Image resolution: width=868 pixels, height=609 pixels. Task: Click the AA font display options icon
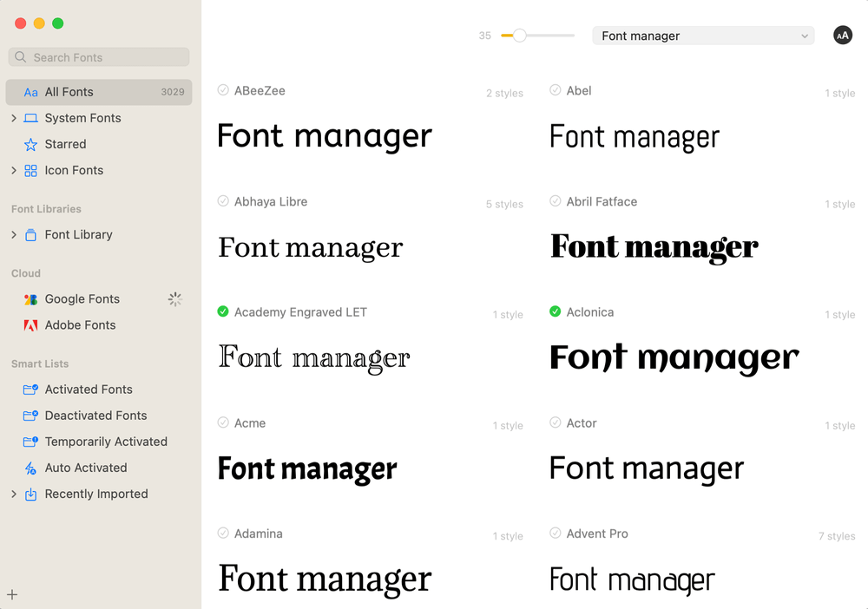point(842,36)
